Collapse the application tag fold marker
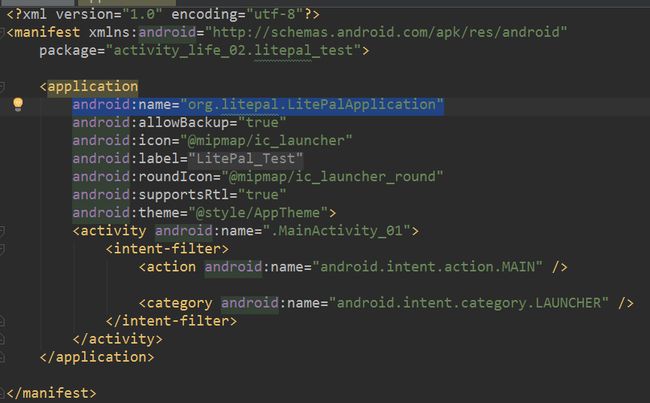Screen dimensions: 650x403 pos(2,87)
